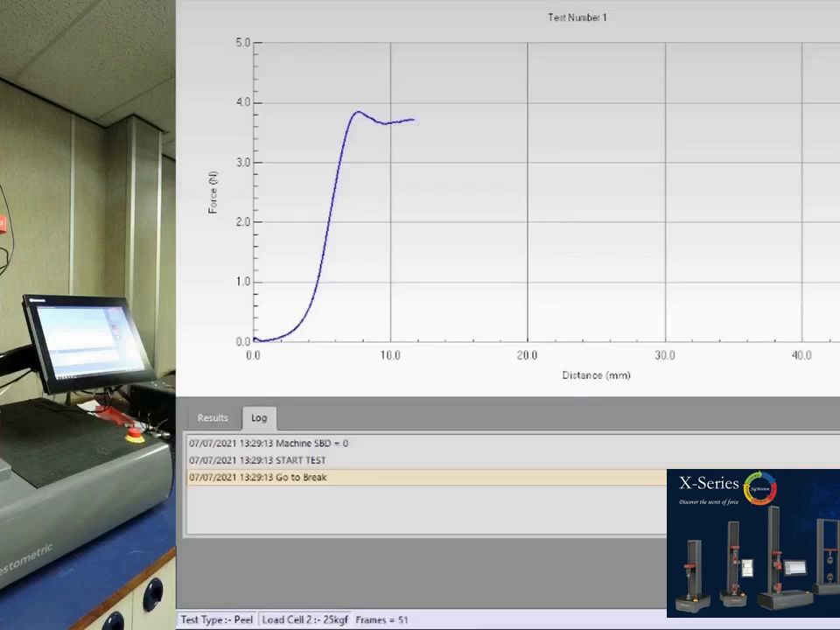Click the "X-Series" heading in the banner
The width and height of the screenshot is (840, 630).
tap(710, 483)
